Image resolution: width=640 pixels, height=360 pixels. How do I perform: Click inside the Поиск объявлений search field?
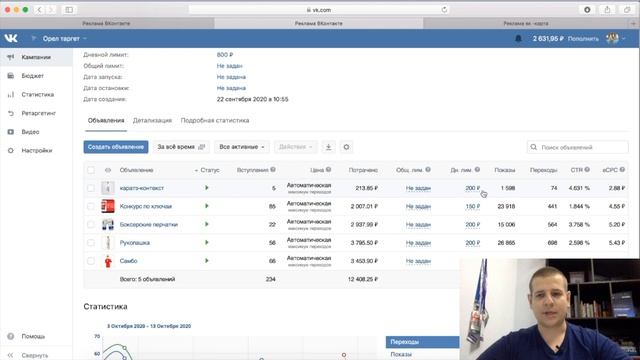(x=578, y=147)
